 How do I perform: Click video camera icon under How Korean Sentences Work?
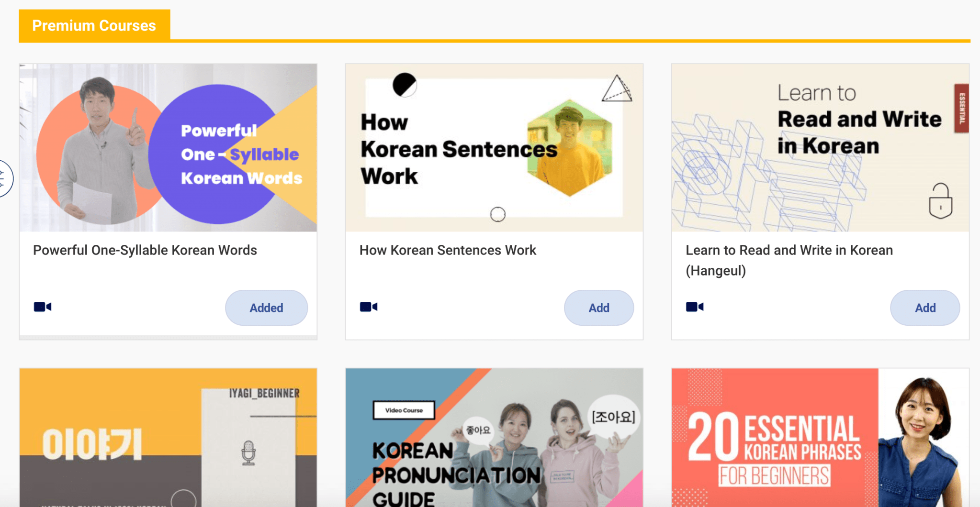[369, 307]
